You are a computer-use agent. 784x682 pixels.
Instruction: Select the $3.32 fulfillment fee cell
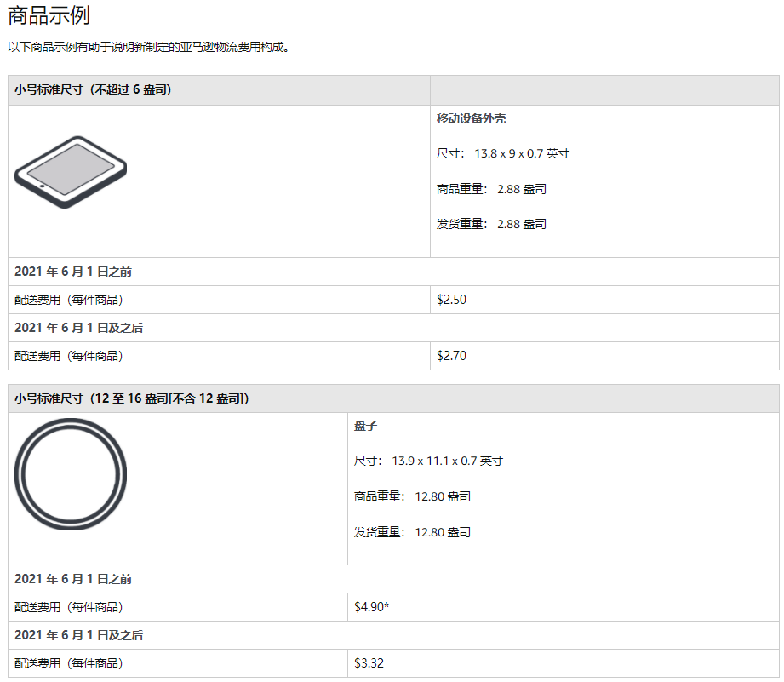pyautogui.click(x=369, y=663)
